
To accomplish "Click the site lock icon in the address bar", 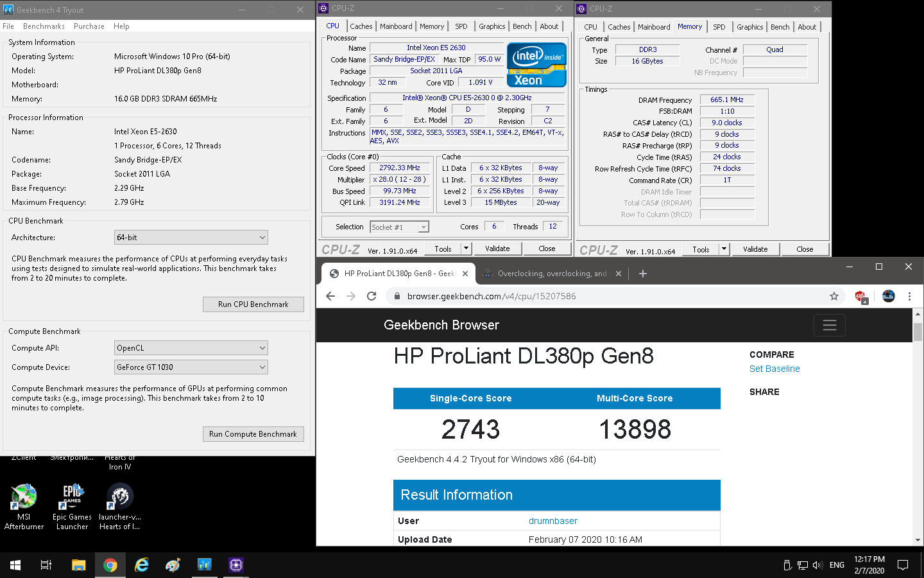I will (x=397, y=296).
